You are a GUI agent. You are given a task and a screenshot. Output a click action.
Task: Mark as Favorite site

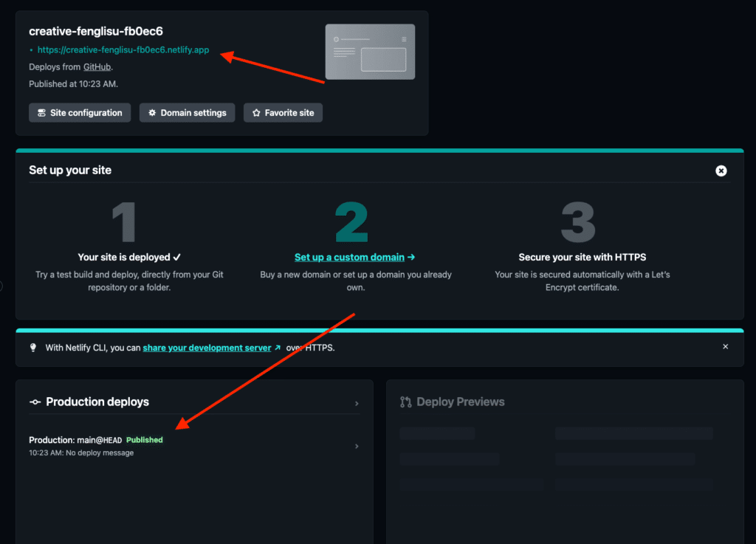(x=283, y=113)
